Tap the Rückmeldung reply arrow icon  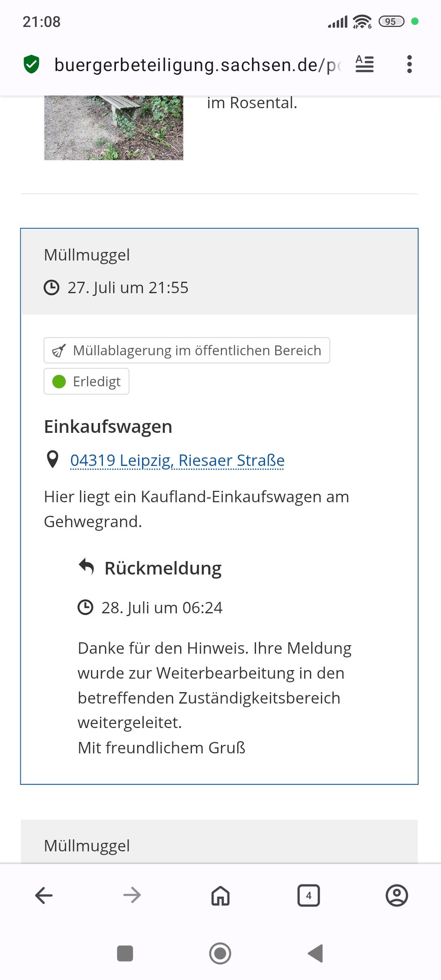pyautogui.click(x=87, y=567)
